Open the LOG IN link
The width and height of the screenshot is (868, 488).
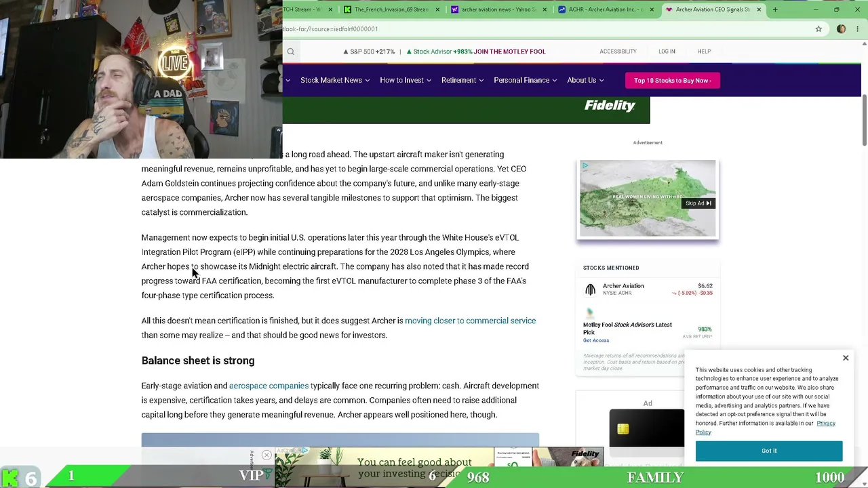pyautogui.click(x=667, y=52)
